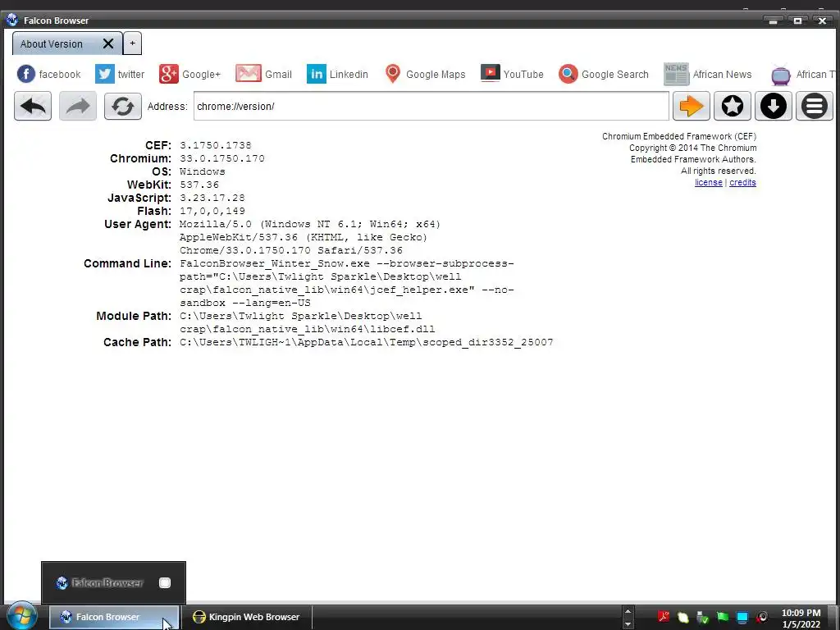Click the orange Go arrow button
840x630 pixels.
[x=691, y=106]
